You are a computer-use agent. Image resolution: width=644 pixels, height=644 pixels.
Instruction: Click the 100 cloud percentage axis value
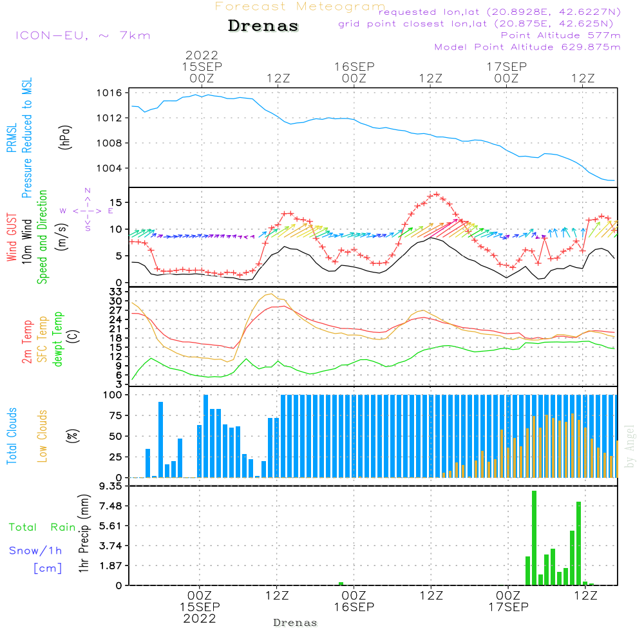point(112,395)
